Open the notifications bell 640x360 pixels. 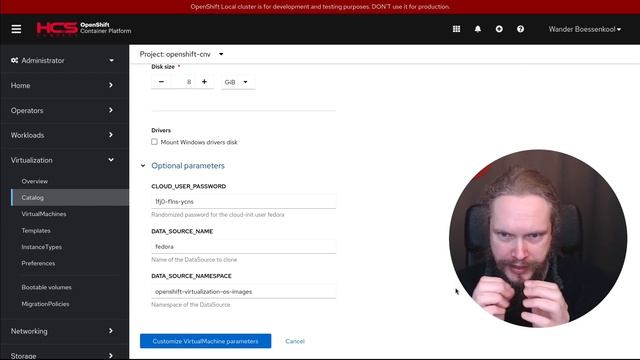pyautogui.click(x=478, y=29)
